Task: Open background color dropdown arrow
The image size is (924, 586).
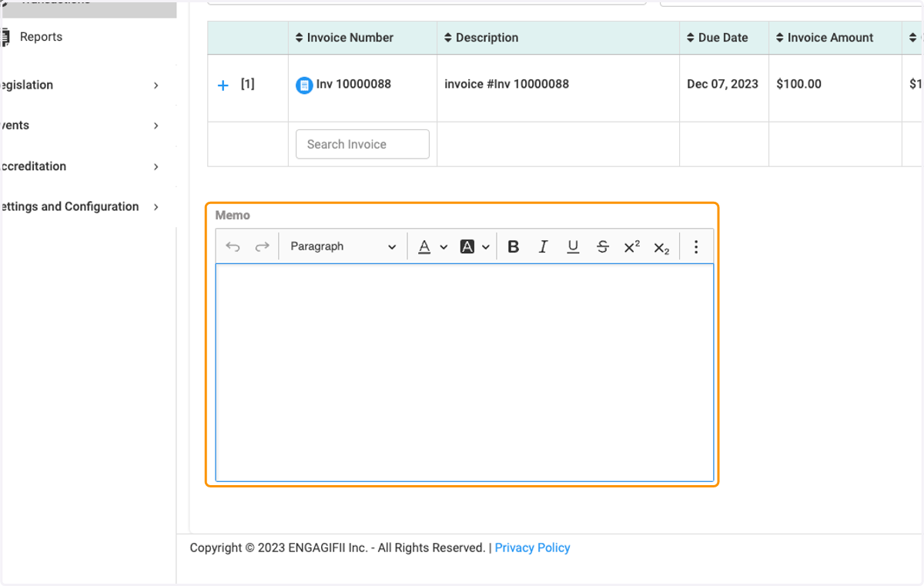Action: point(486,247)
